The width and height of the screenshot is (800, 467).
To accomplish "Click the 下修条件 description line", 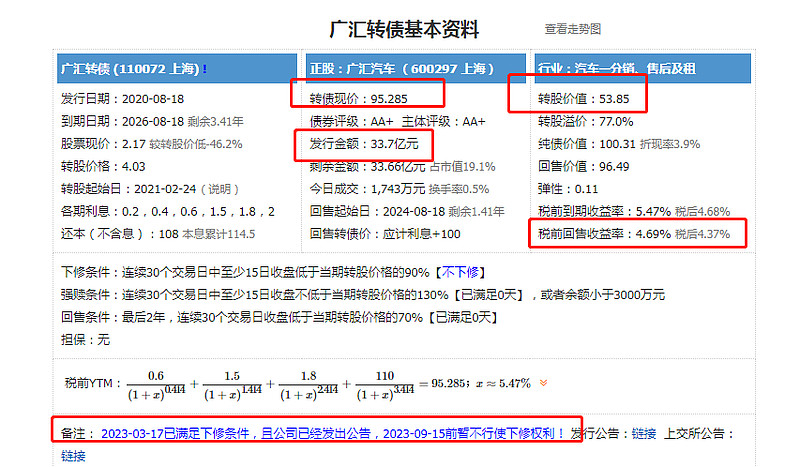I will [x=273, y=272].
